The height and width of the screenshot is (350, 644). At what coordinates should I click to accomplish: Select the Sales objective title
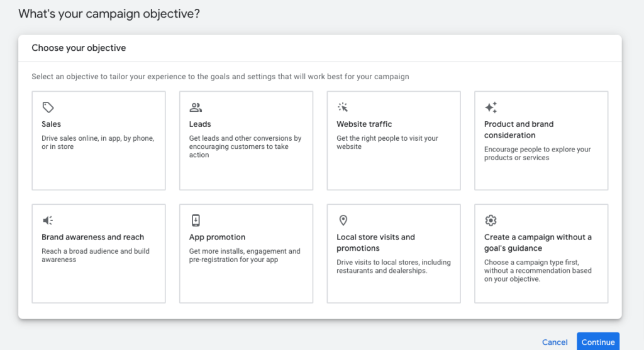(52, 124)
